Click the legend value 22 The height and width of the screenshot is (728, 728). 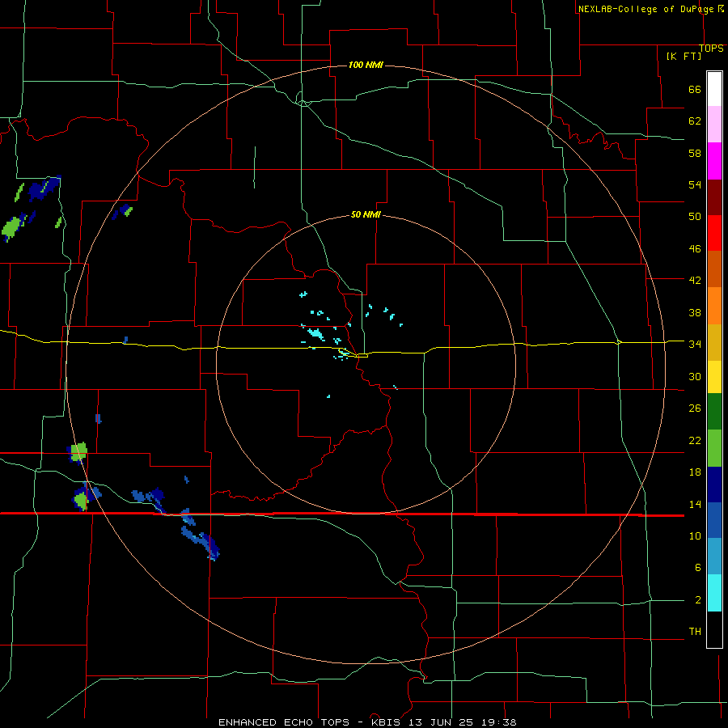[695, 440]
